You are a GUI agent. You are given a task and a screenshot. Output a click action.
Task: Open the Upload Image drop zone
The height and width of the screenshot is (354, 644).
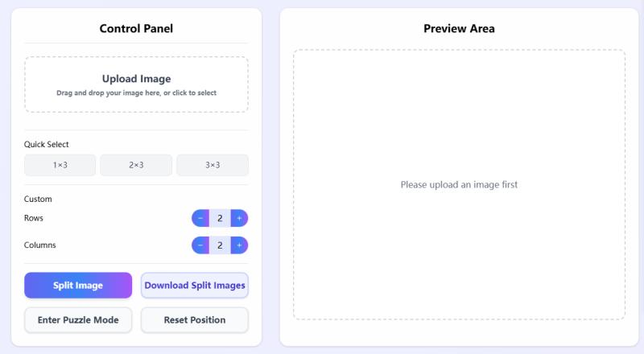point(136,84)
